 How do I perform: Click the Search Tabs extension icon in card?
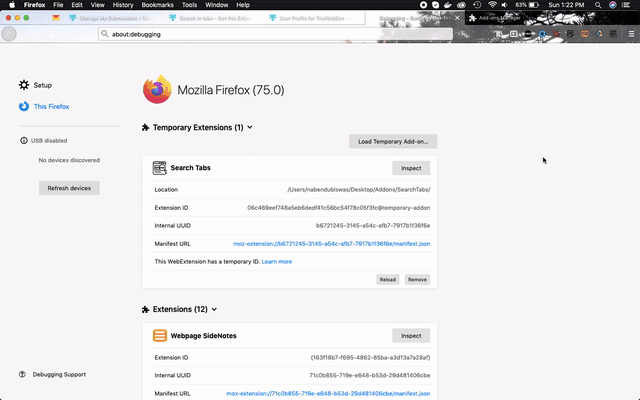pos(160,168)
